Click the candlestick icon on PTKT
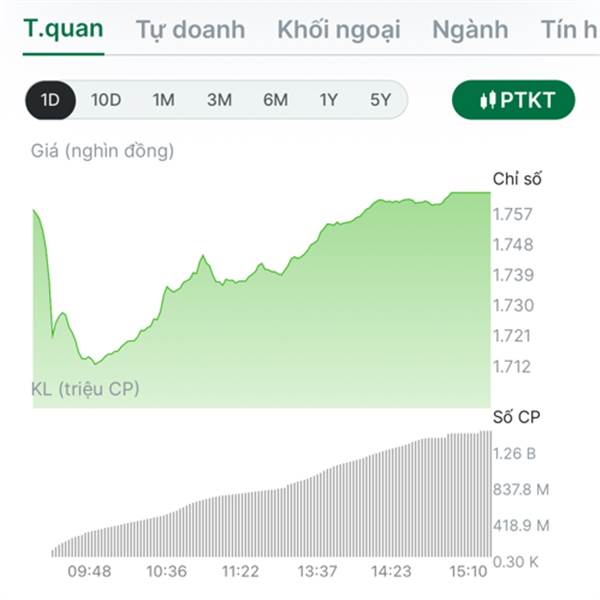The image size is (600, 600). [488, 100]
